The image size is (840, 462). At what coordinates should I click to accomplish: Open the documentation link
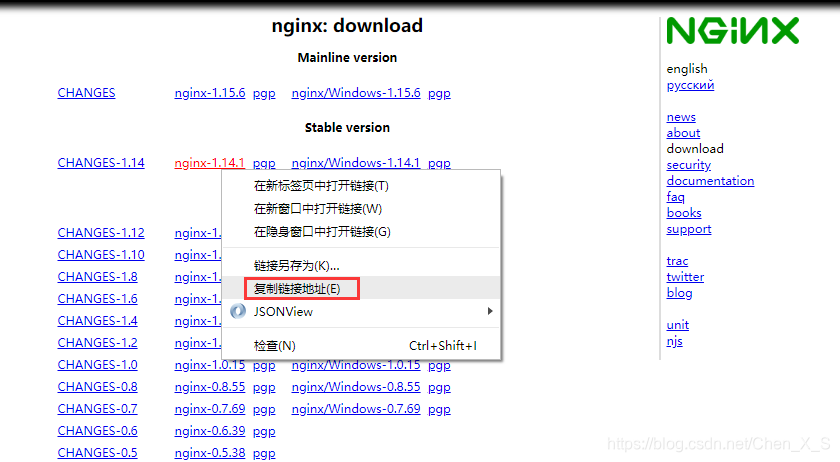(710, 181)
